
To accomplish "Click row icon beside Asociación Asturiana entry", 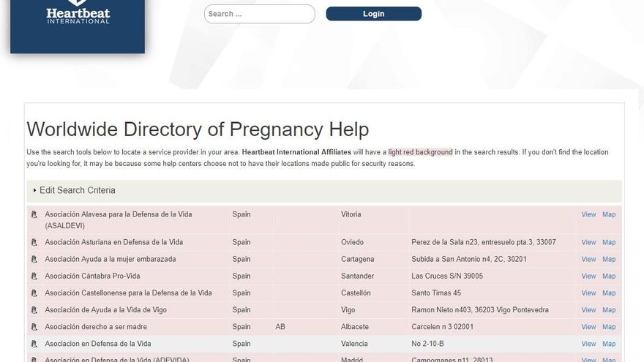I will (34, 243).
